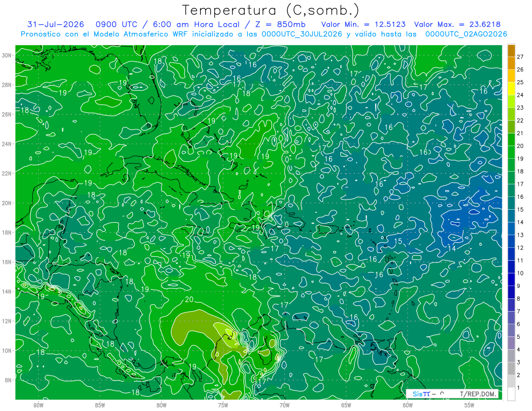Click the '15' contour label on the map
Image resolution: width=532 pixels, height=411 pixels.
point(398,241)
